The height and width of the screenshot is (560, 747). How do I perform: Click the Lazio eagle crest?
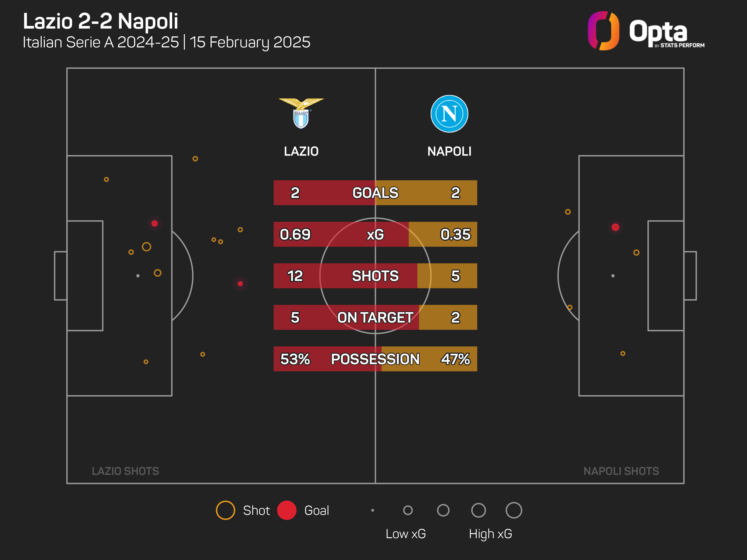click(x=301, y=113)
